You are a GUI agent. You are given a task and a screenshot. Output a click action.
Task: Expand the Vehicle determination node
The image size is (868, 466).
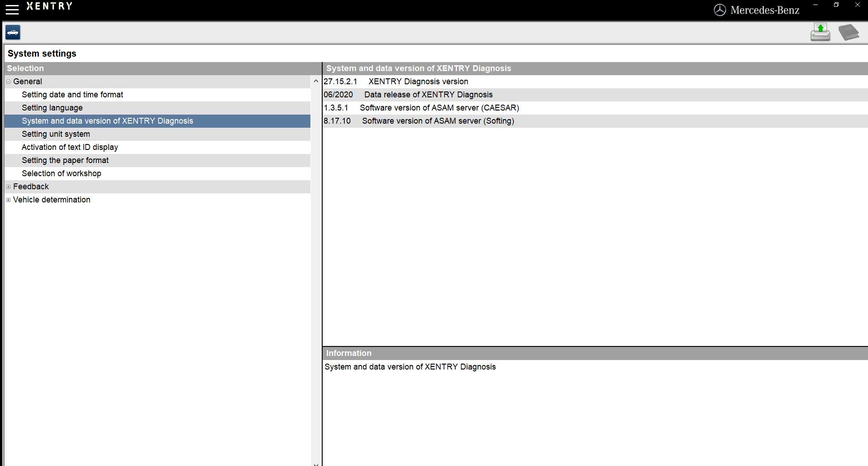click(8, 200)
